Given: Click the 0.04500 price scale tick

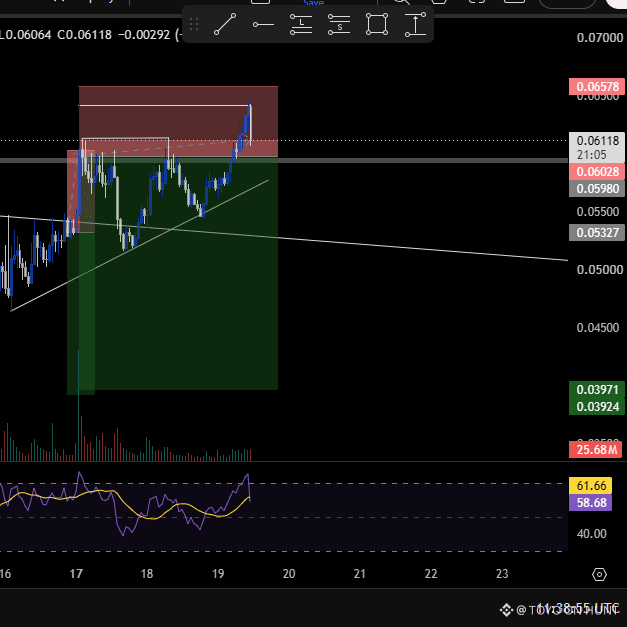Looking at the screenshot, I should coord(597,327).
